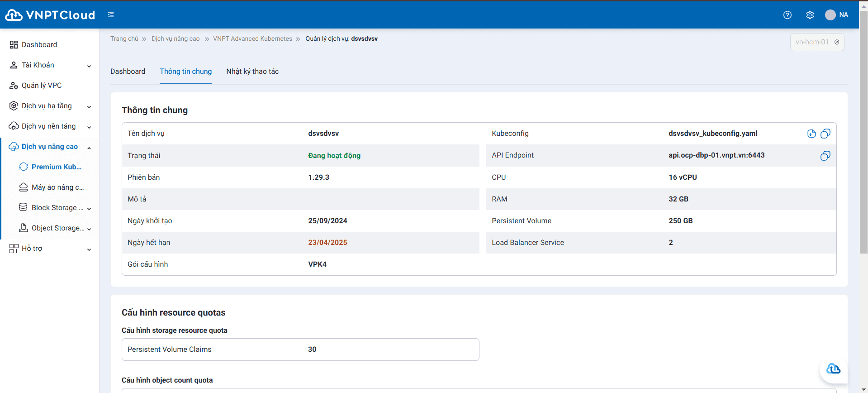The height and width of the screenshot is (393, 868).
Task: Click the page vertical scrollbar
Action: click(863, 136)
